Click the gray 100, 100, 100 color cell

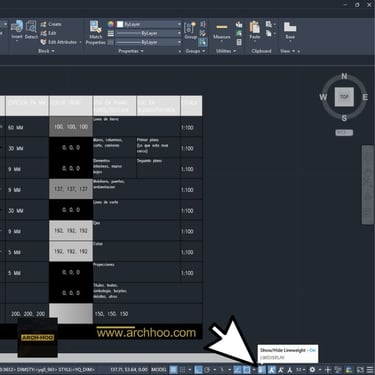coord(71,127)
